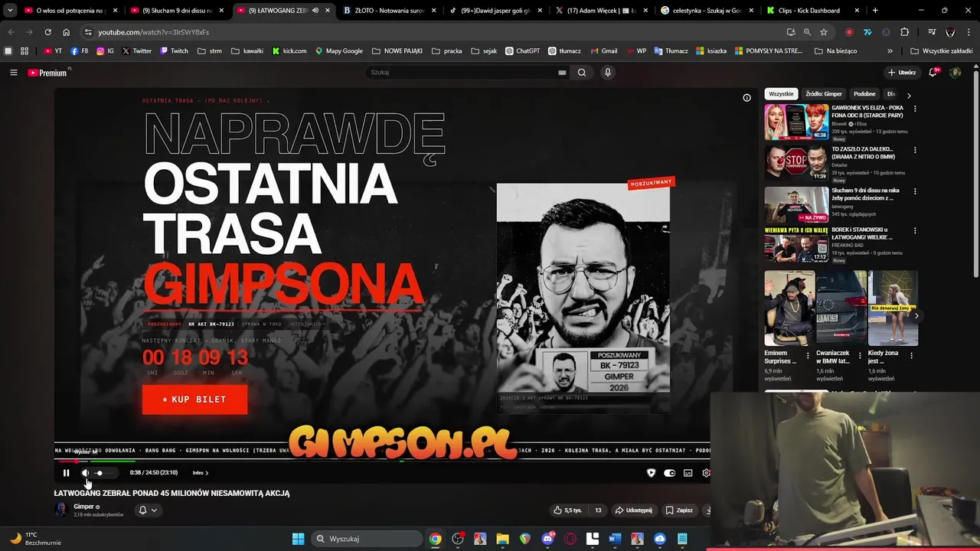The image size is (980, 551).
Task: Open the YouTube account avatar menu
Action: 955,73
